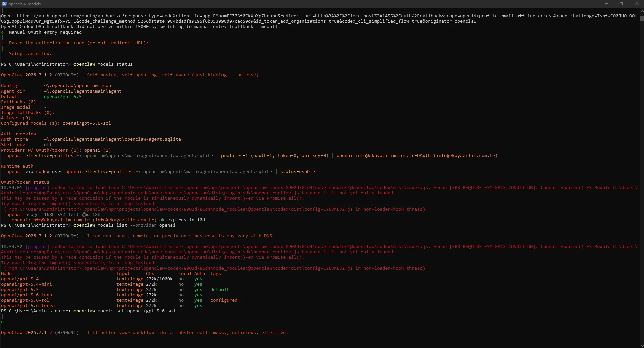The width and height of the screenshot is (644, 348).
Task: Click the "Ctx" column header
Action: 150,274
